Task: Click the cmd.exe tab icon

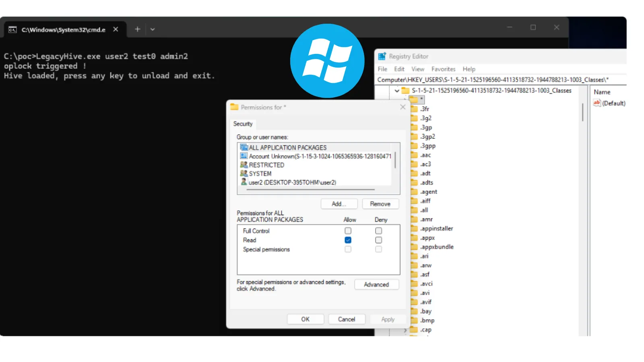Action: tap(13, 29)
